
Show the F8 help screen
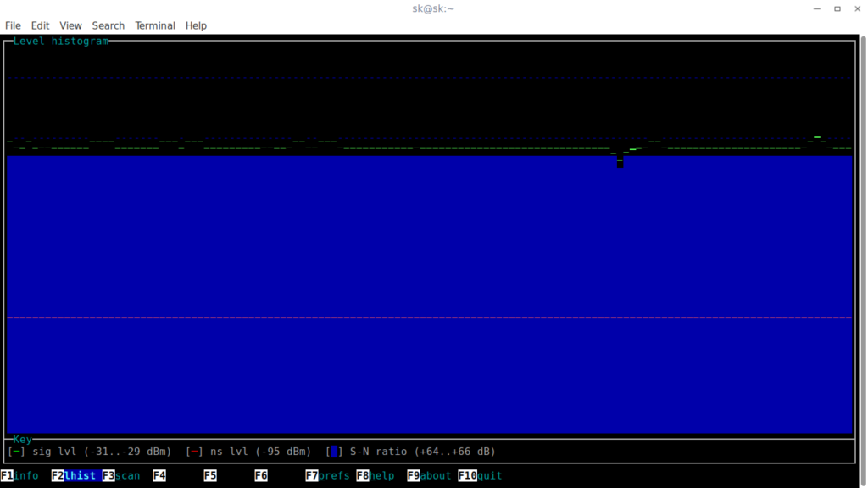376,476
